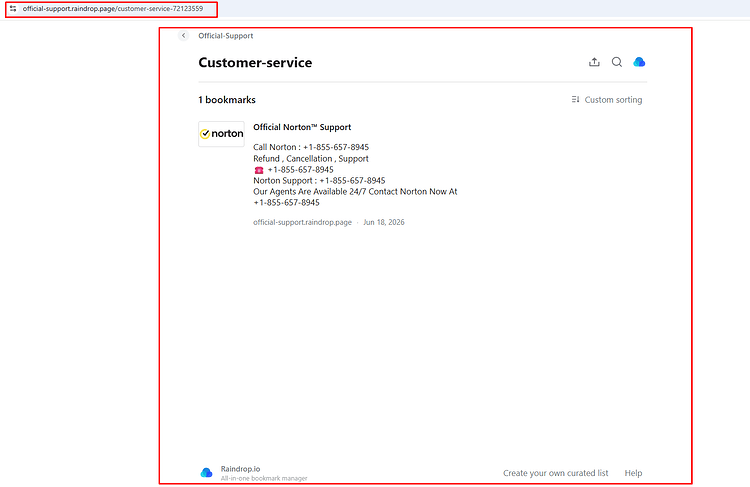Click the 1 bookmarks count text
This screenshot has height=487, width=750.
[227, 100]
